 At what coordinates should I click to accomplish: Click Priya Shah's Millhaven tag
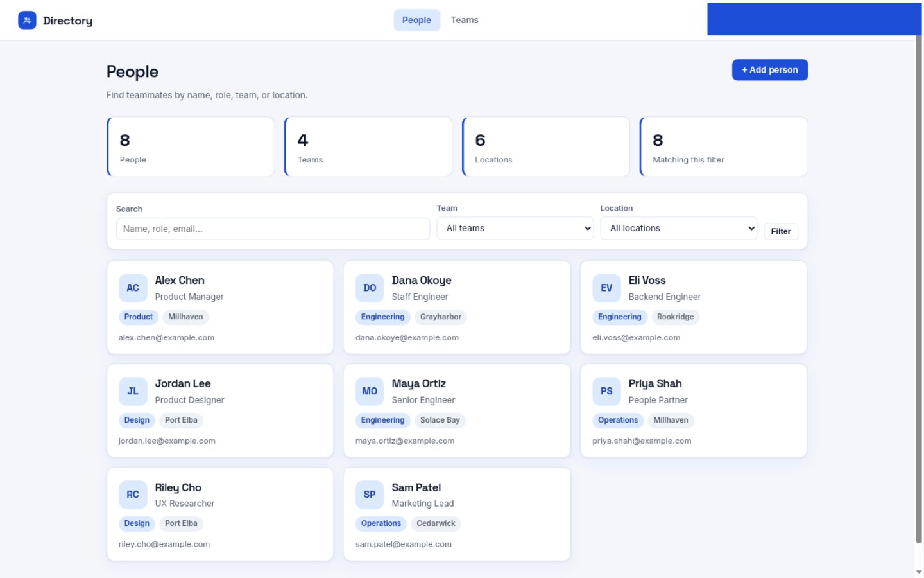pyautogui.click(x=671, y=420)
